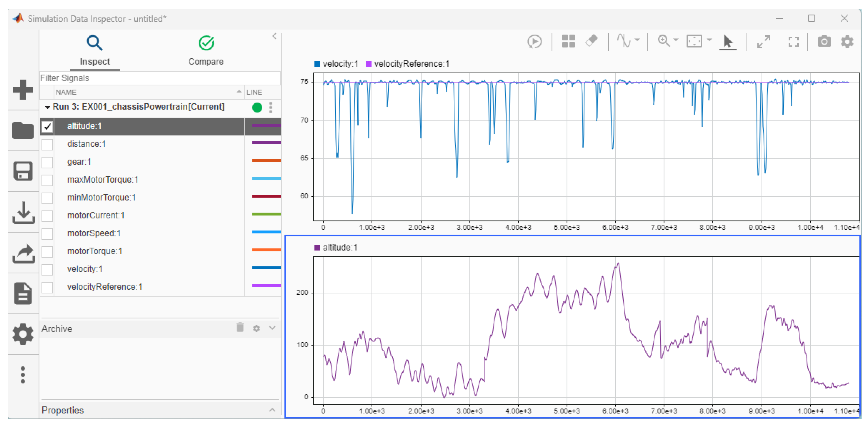Select the cursor pointer tool
Image resolution: width=868 pixels, height=426 pixels.
coord(727,42)
